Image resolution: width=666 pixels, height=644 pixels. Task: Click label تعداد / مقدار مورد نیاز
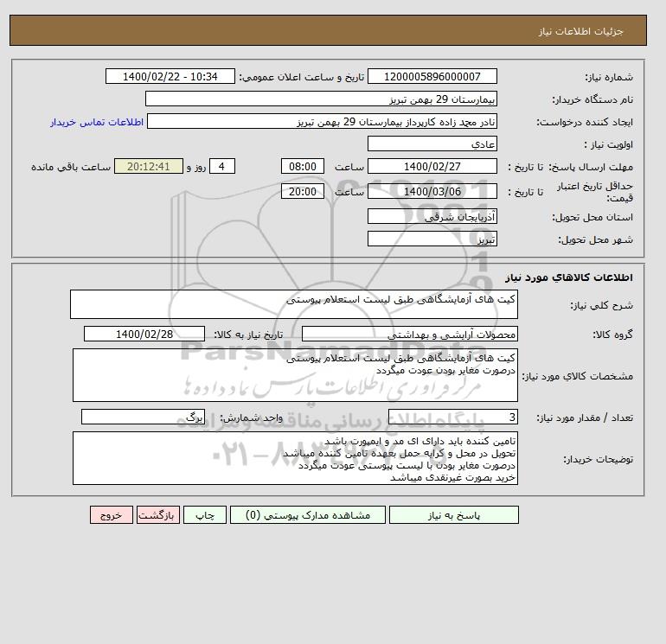click(585, 418)
